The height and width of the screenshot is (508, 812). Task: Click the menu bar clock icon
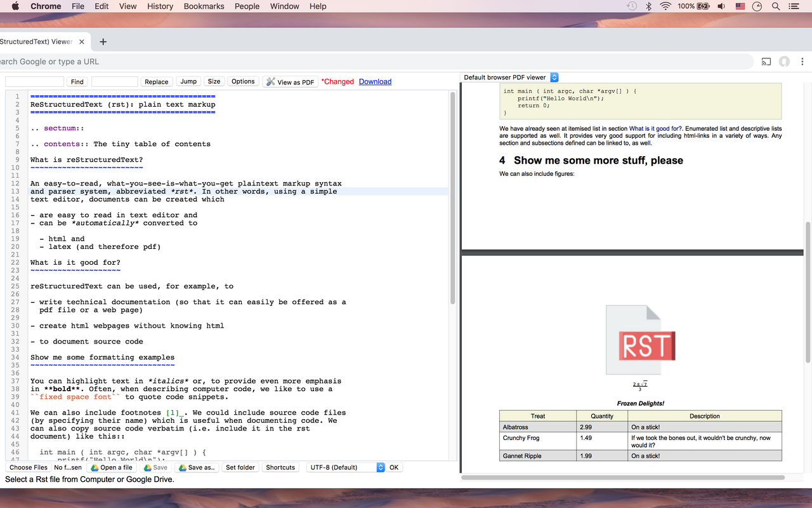click(757, 6)
